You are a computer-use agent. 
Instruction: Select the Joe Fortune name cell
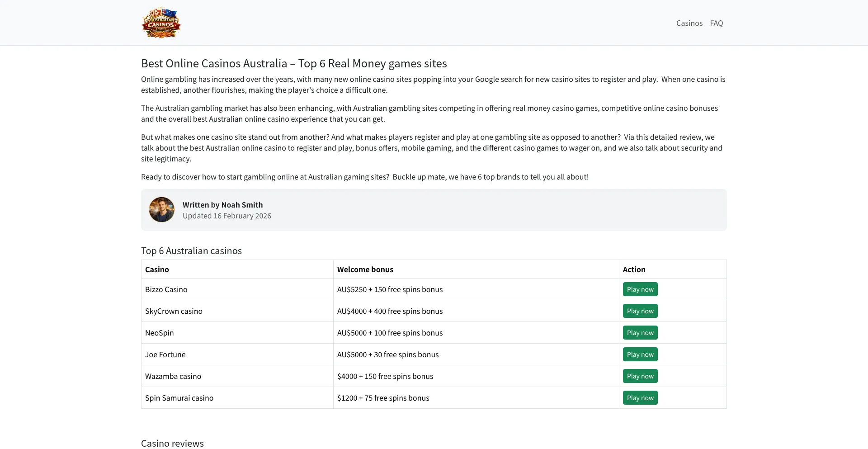coord(237,354)
